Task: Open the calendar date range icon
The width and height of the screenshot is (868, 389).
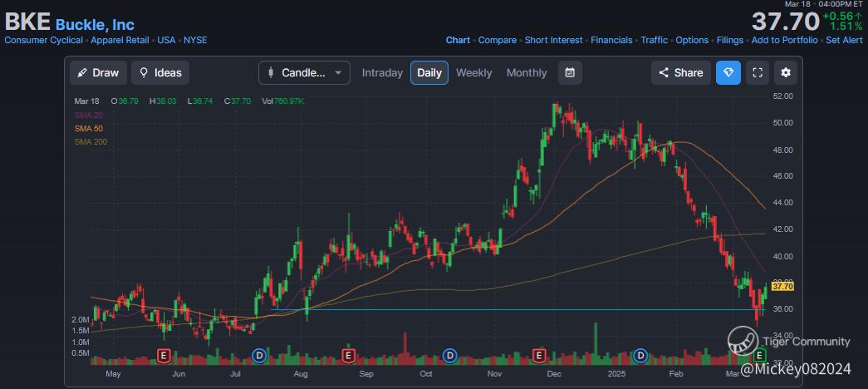Action: pos(570,72)
